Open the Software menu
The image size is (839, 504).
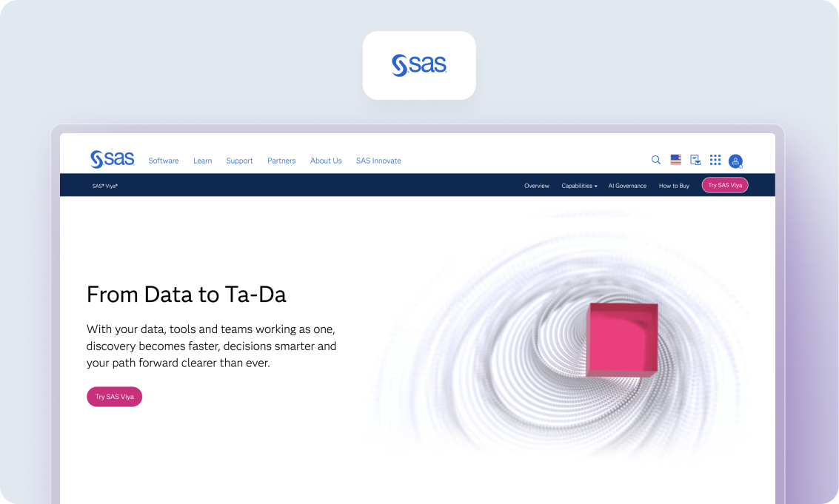pyautogui.click(x=164, y=161)
